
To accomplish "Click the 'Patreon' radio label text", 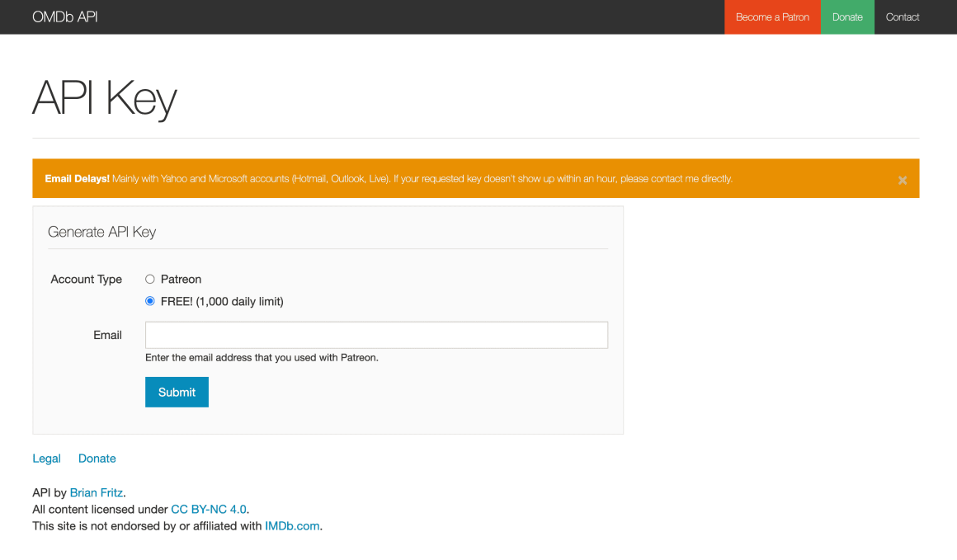I will 181,280.
